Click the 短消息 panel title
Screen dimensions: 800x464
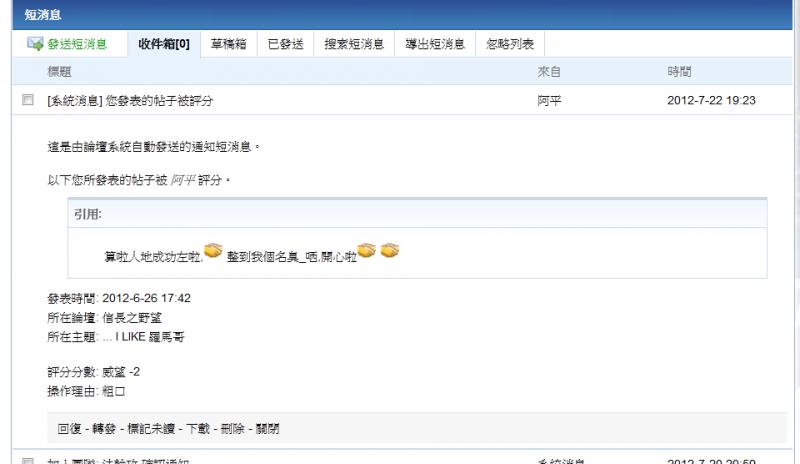43,15
